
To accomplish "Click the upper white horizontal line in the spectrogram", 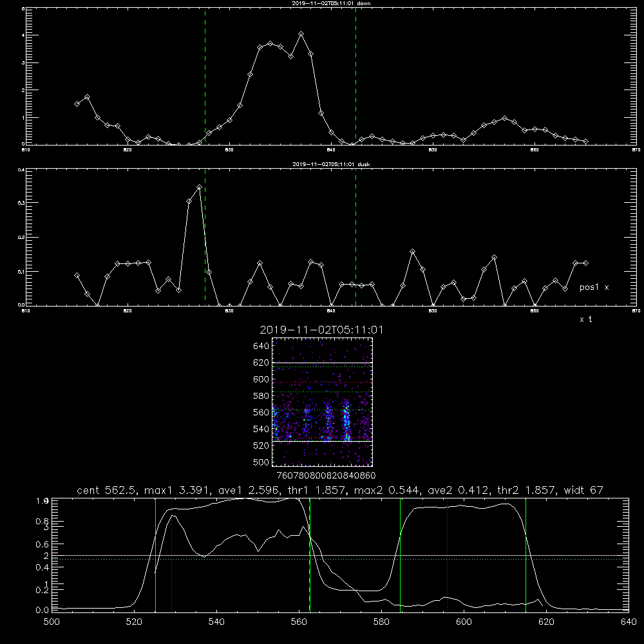I will pyautogui.click(x=323, y=363).
